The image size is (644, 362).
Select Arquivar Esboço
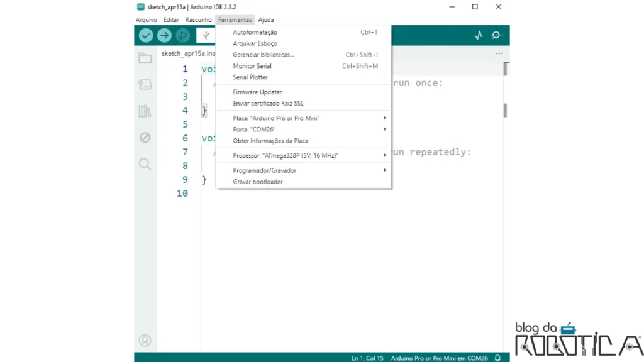tap(304, 43)
